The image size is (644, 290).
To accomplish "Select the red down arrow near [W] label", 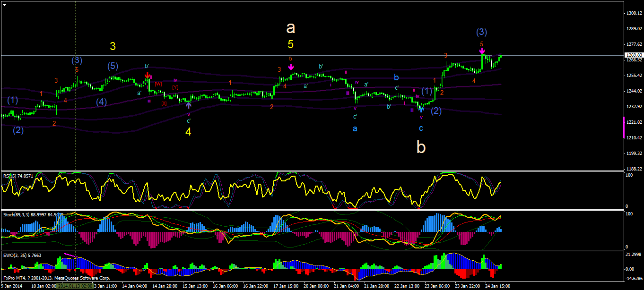I will tap(148, 76).
